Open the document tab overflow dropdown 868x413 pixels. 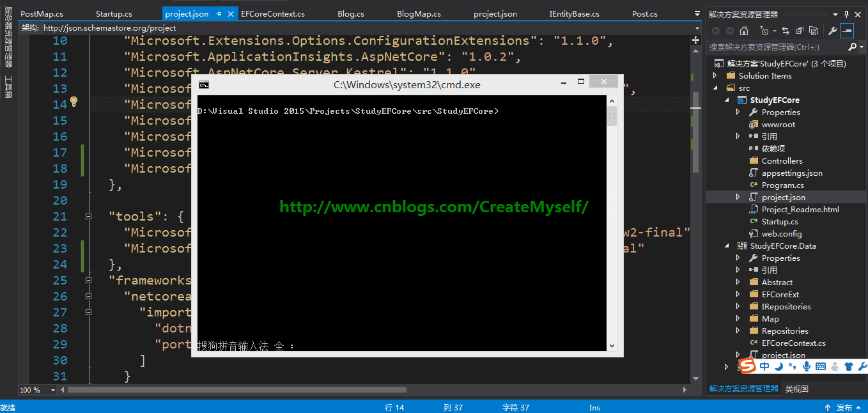pos(697,13)
